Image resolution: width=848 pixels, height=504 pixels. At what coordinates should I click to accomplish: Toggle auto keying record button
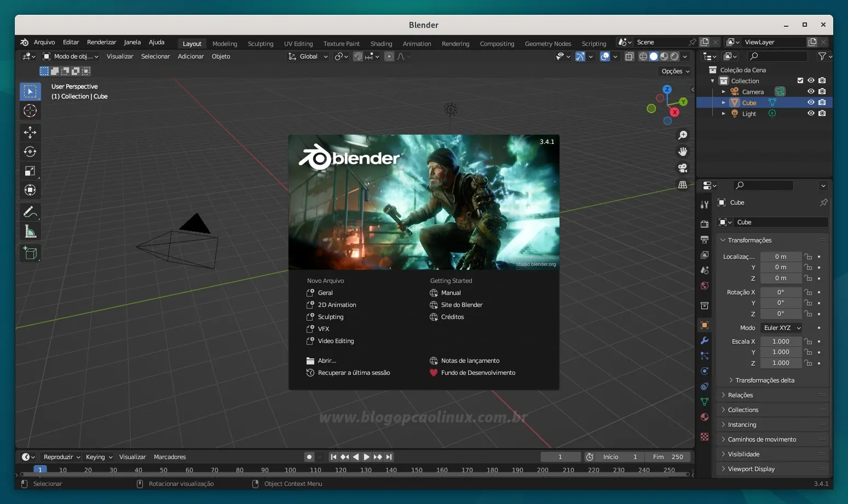309,457
